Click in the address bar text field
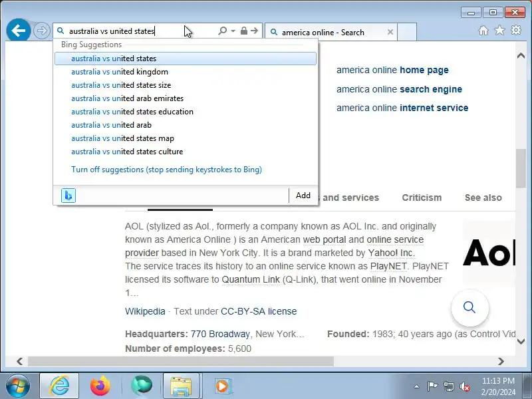532x399 pixels. click(x=136, y=31)
